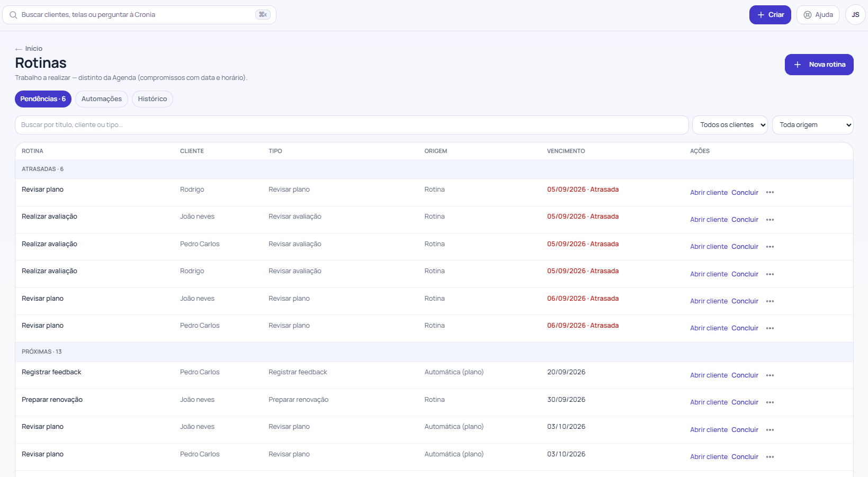Screen dimensions: 868x477
Task: Open the Todos os clientes dropdown
Action: [x=730, y=125]
